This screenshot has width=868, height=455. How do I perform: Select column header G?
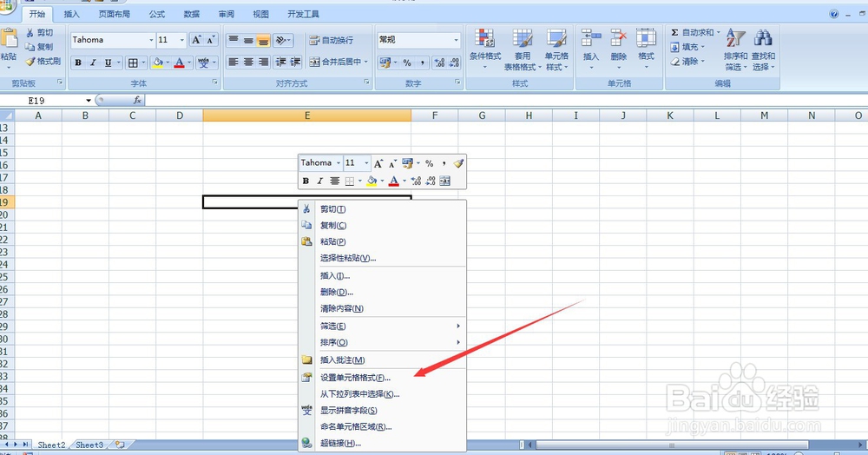tap(482, 115)
